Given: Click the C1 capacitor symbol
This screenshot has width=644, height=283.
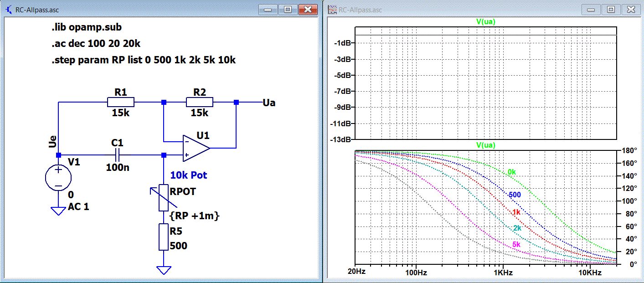Looking at the screenshot, I should [x=118, y=155].
